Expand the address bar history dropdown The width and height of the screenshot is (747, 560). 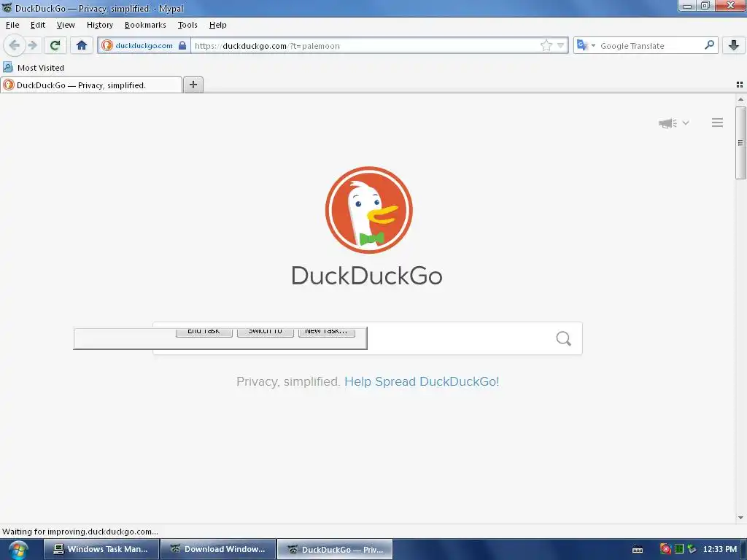(x=561, y=46)
